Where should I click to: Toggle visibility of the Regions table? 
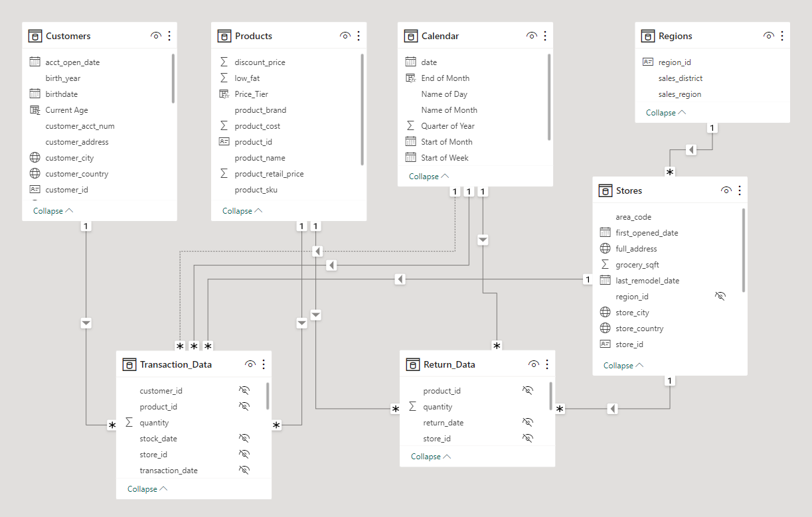coord(769,36)
